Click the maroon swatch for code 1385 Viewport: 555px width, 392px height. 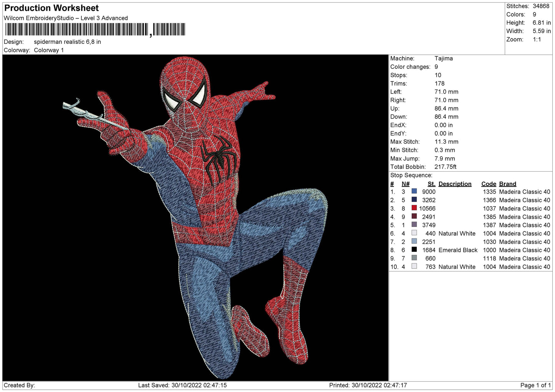(x=414, y=216)
